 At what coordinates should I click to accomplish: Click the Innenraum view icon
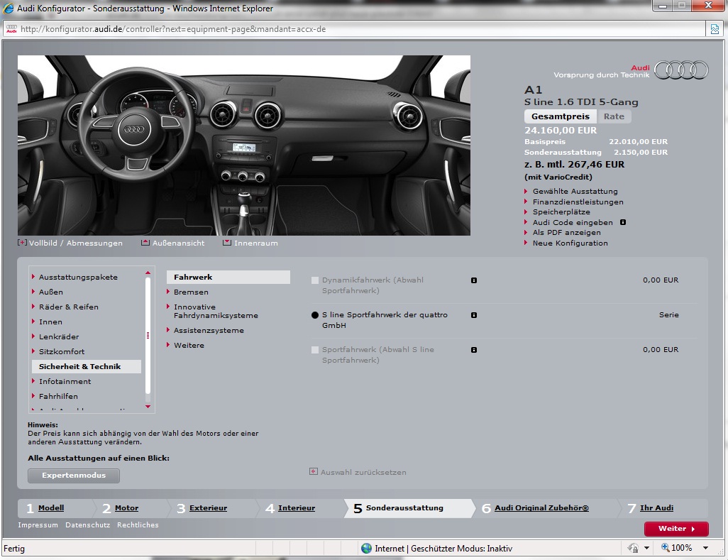point(227,243)
